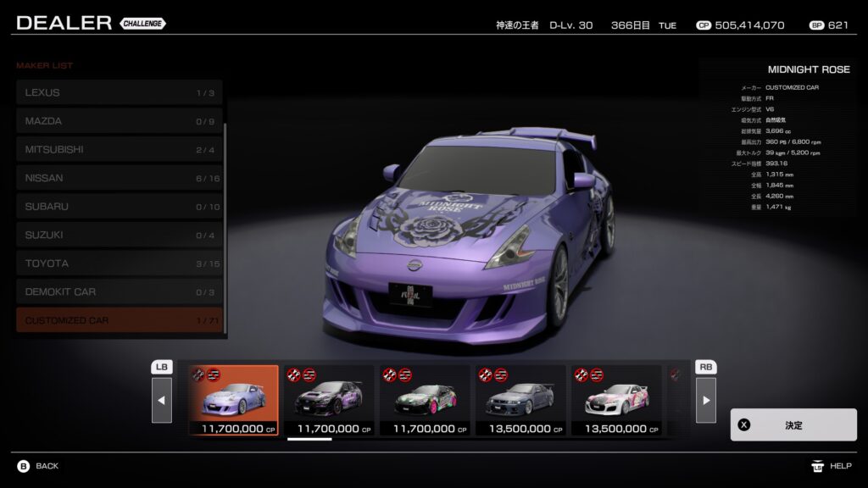Click the CP credits icon in the header
This screenshot has height=488, width=868.
tap(703, 25)
